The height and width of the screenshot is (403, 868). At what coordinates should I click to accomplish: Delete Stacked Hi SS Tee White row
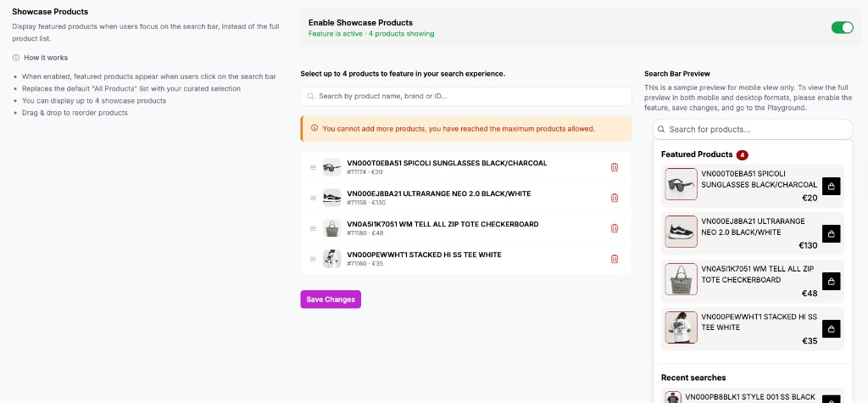tap(615, 259)
